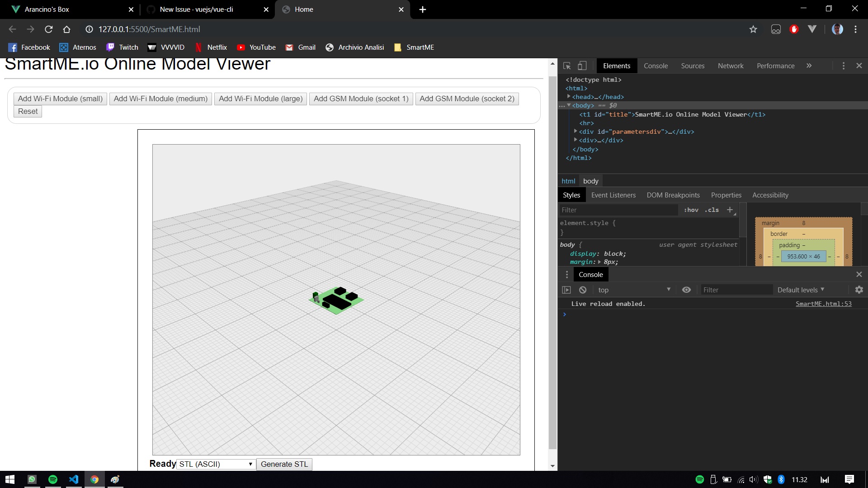Collapse the body element in DOM tree

569,105
